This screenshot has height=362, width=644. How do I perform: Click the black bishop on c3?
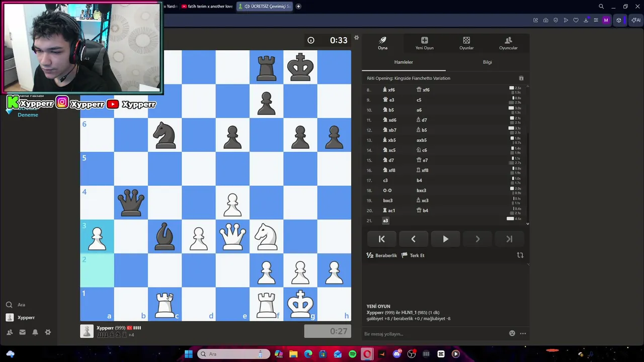tap(165, 236)
